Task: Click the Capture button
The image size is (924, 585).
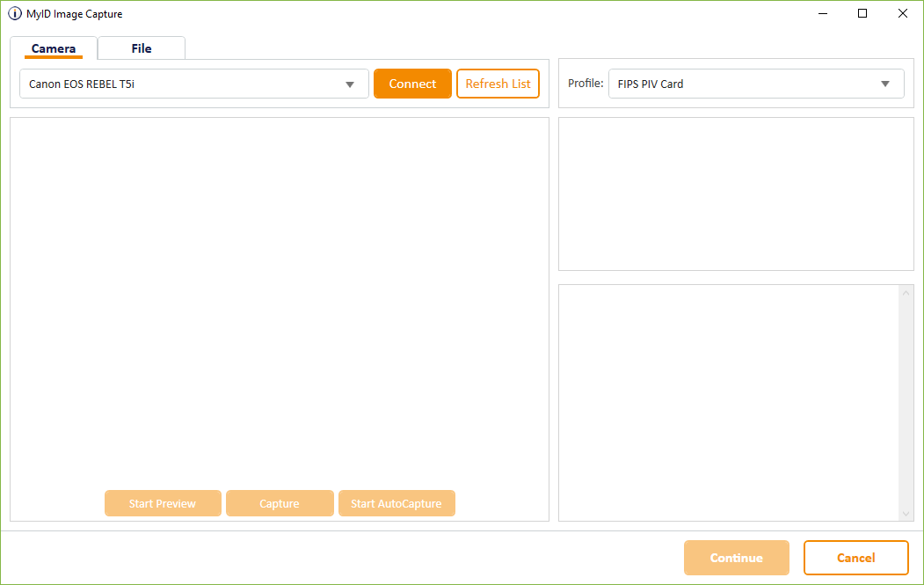Action: (280, 503)
